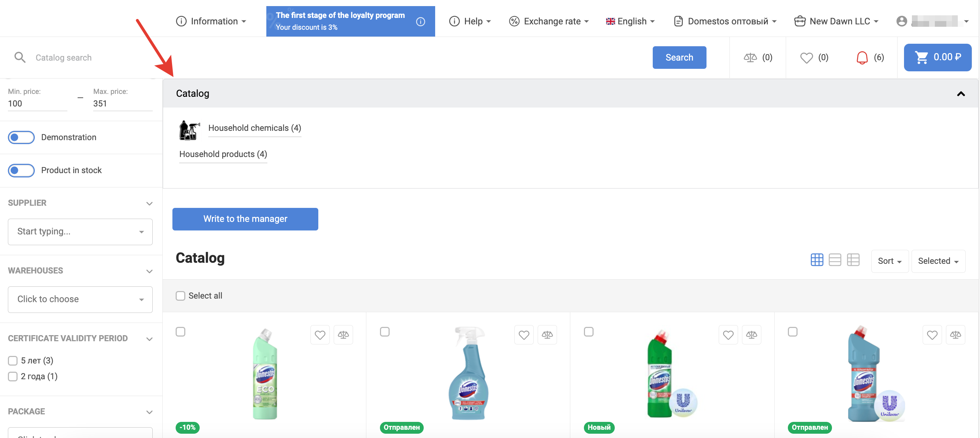The image size is (980, 438).
Task: Open the Information menu
Action: [211, 21]
